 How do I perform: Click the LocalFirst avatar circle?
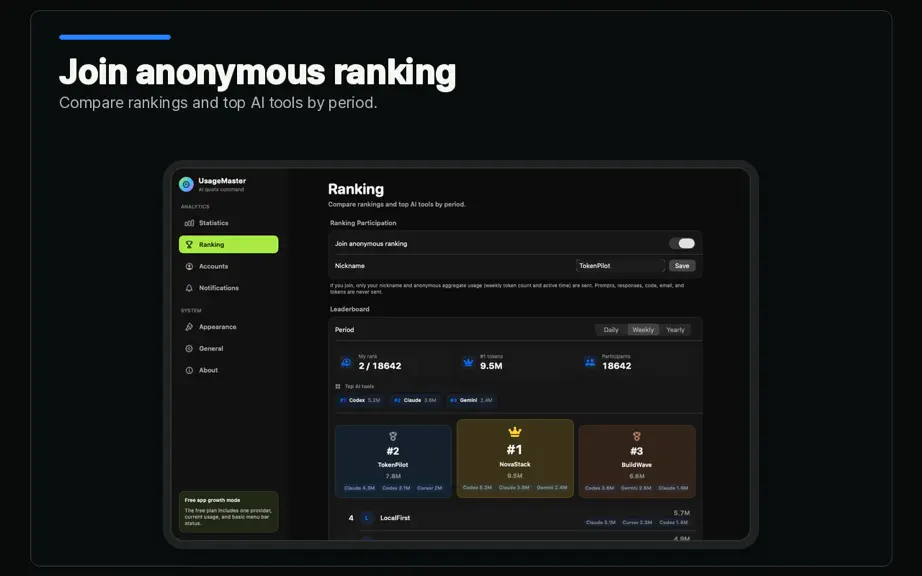tap(367, 518)
